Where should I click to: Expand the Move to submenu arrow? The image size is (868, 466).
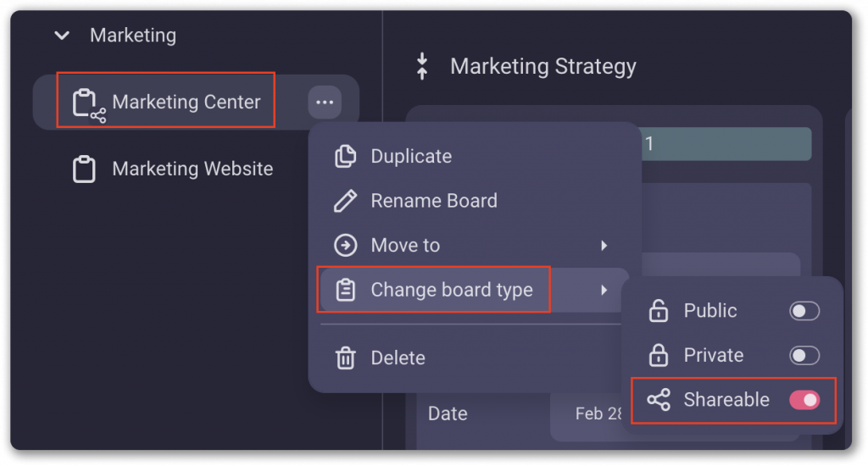604,246
